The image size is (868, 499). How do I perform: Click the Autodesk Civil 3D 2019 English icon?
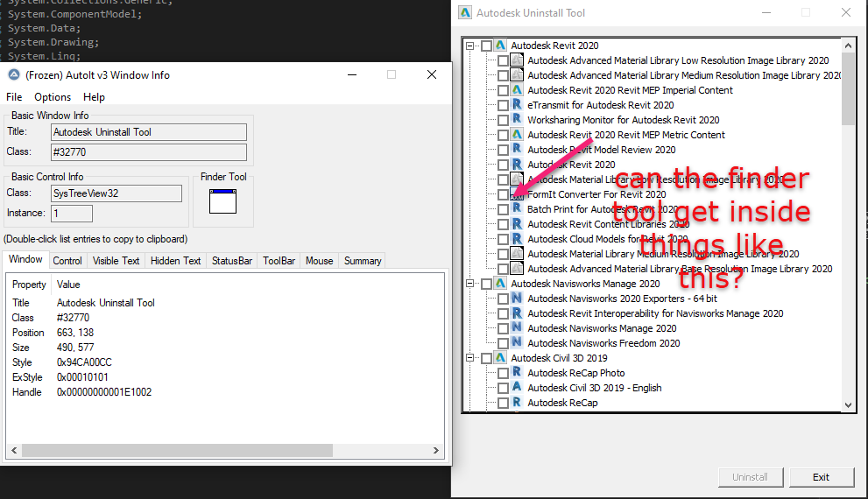pos(517,388)
